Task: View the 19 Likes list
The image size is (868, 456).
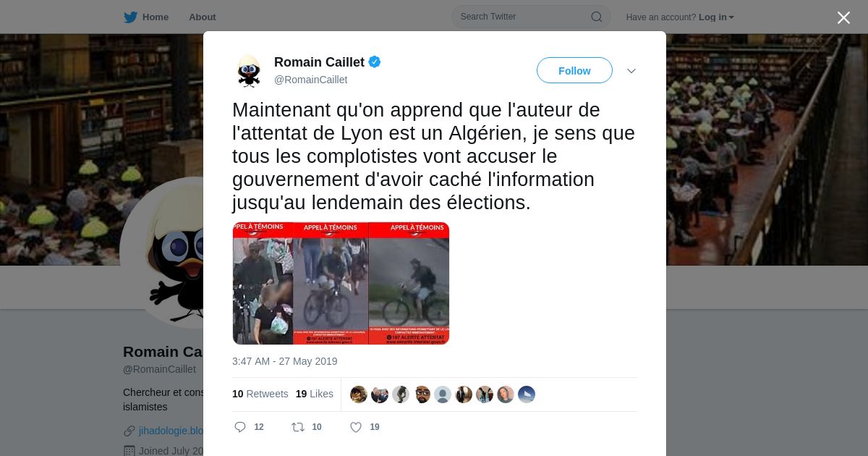Action: (315, 394)
